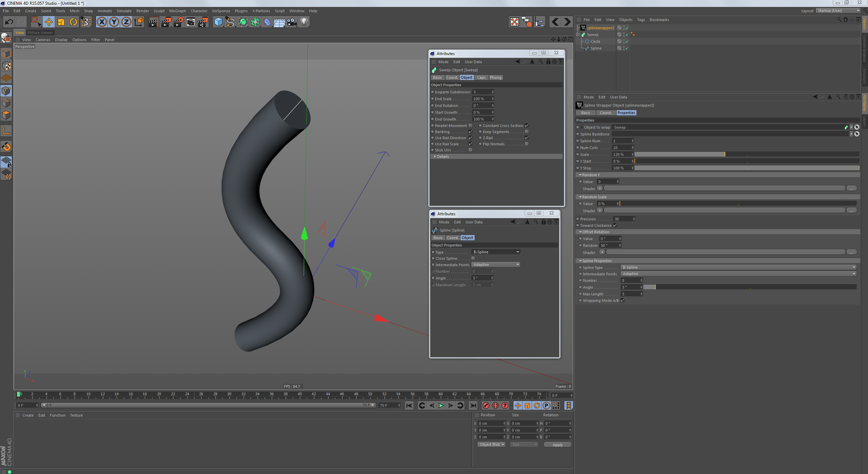Click Record Active Objects keyframe button
868x474 pixels.
tap(486, 405)
